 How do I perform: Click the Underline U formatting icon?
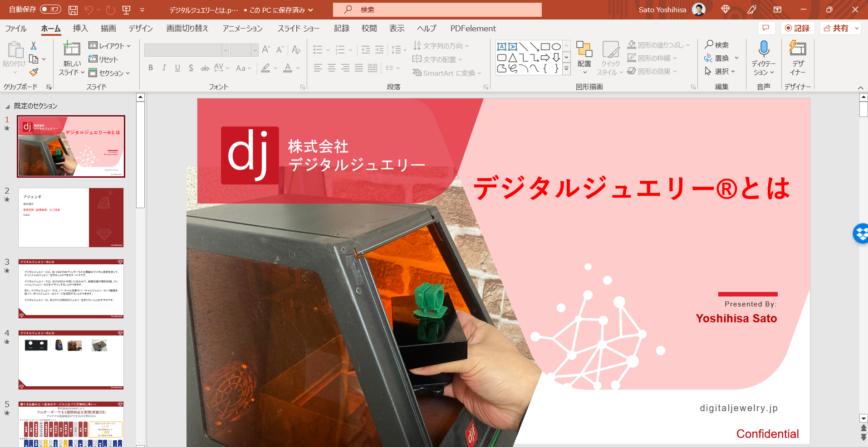tap(177, 68)
